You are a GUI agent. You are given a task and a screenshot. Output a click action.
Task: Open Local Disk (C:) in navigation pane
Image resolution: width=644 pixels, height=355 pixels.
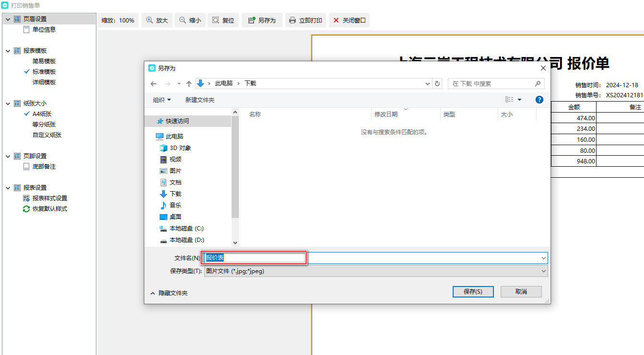[186, 229]
